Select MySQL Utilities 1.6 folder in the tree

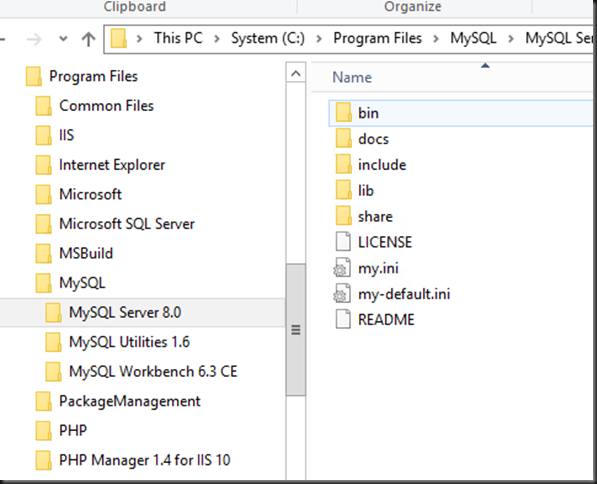point(129,342)
